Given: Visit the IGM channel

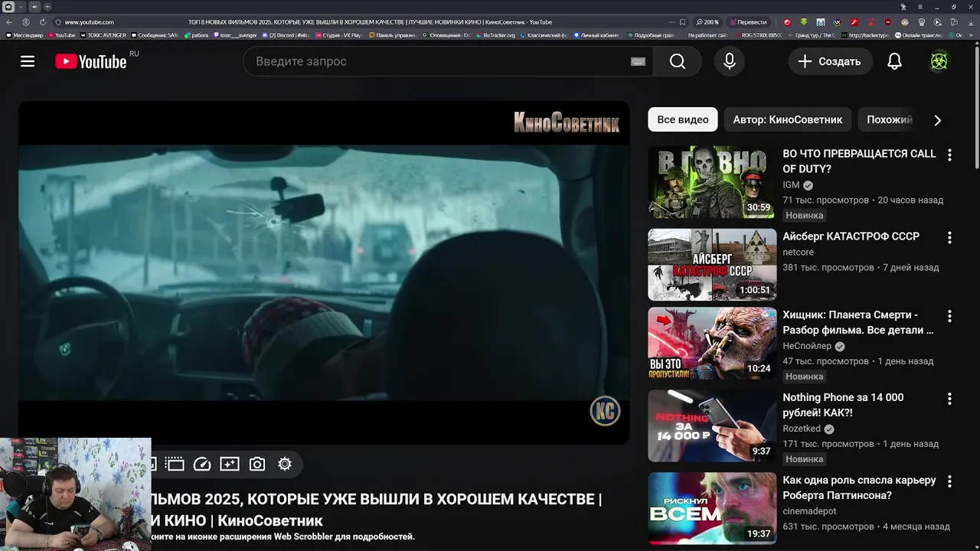Looking at the screenshot, I should 791,185.
